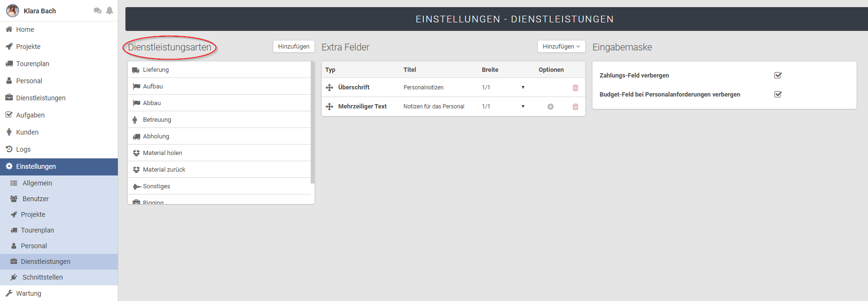Open Kunden in the sidebar
868x301 pixels.
(59, 132)
